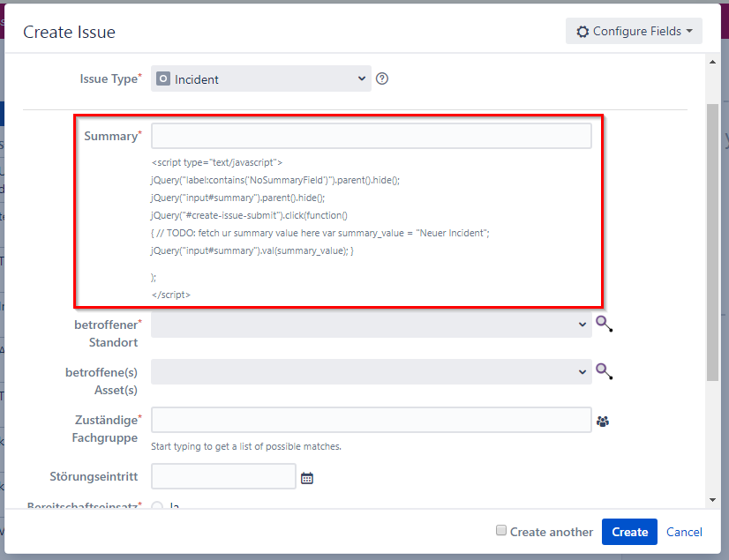Click into the Summary input field

point(371,136)
